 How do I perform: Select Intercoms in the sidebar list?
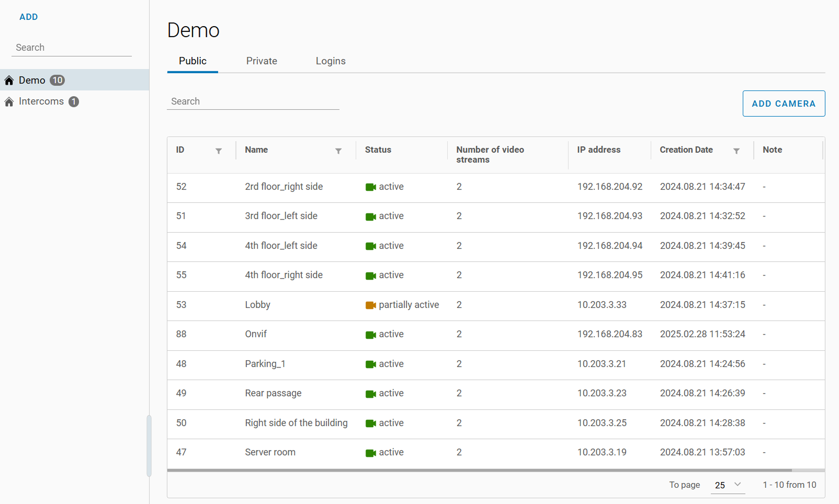[41, 101]
